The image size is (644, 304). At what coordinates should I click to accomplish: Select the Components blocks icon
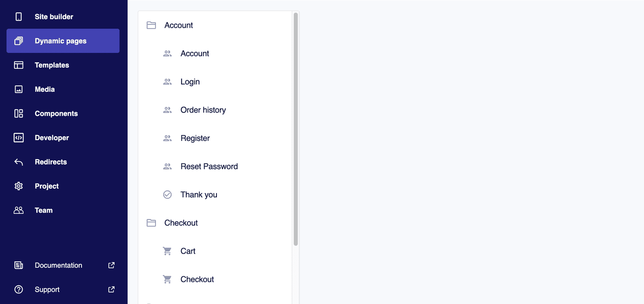click(x=18, y=113)
